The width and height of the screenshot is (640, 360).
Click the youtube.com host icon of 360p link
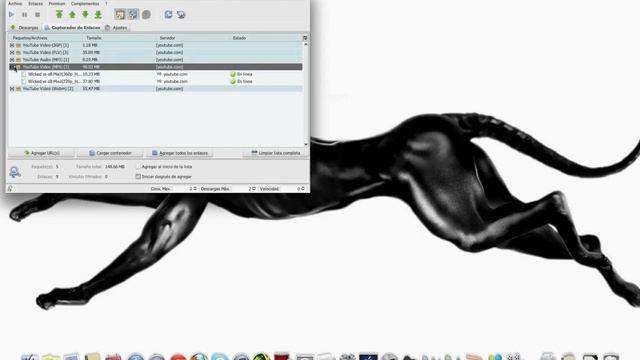coord(159,74)
